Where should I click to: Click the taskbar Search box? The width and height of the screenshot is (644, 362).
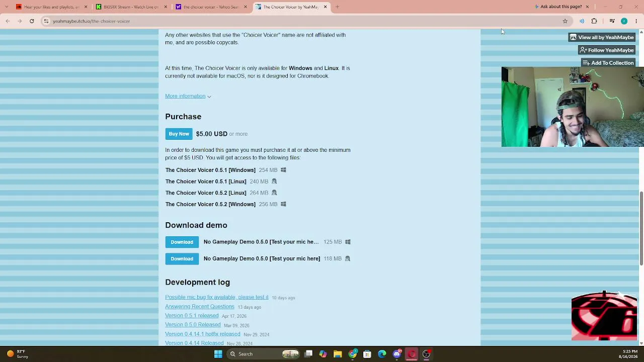pos(263,354)
